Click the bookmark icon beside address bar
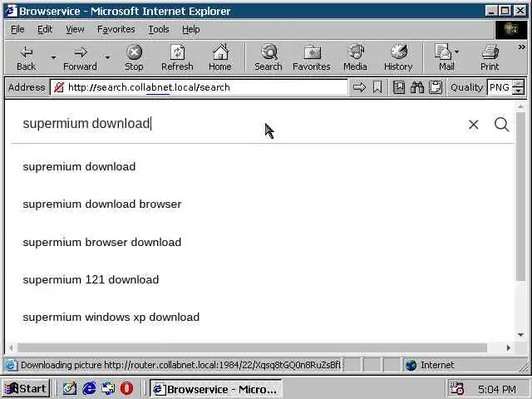The width and height of the screenshot is (532, 399). (377, 87)
